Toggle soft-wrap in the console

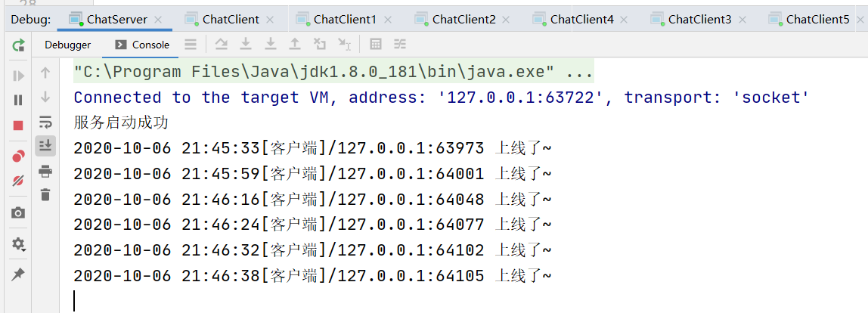coord(45,121)
